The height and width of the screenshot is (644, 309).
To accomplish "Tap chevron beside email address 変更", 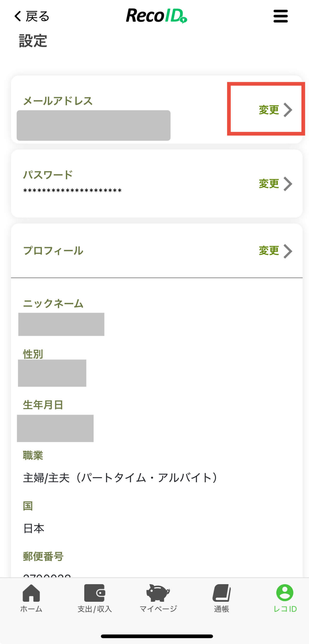I will pos(288,110).
